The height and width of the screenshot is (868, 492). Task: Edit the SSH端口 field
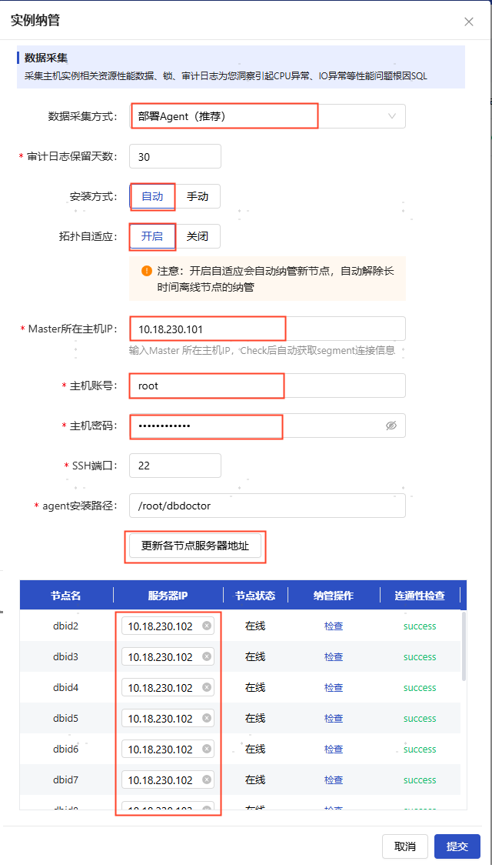(x=175, y=466)
